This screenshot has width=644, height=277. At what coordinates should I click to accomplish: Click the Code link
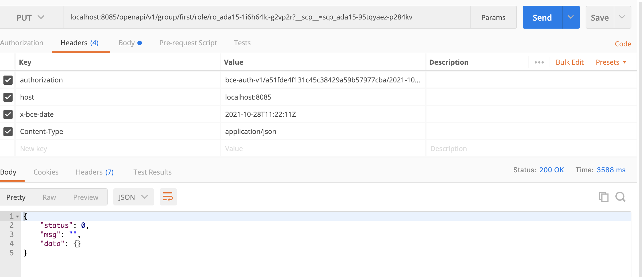tap(623, 44)
